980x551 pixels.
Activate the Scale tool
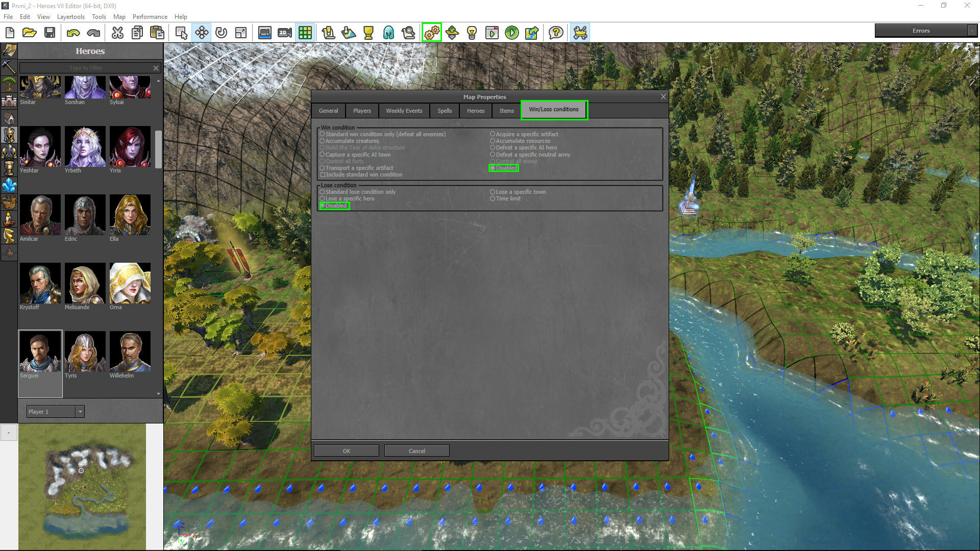241,33
